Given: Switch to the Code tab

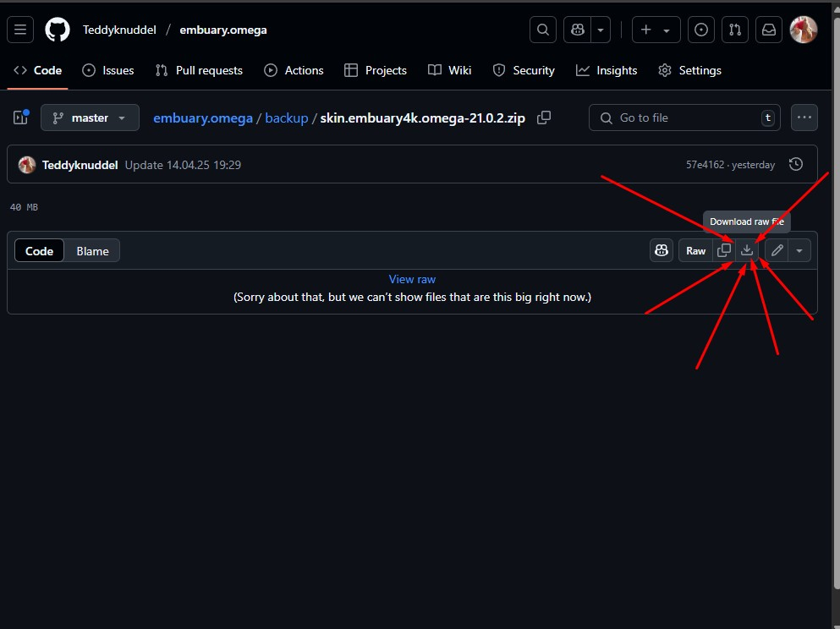Looking at the screenshot, I should pyautogui.click(x=37, y=70).
